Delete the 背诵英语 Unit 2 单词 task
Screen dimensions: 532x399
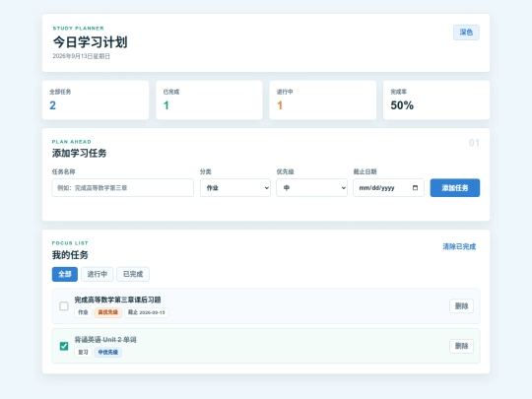461,346
